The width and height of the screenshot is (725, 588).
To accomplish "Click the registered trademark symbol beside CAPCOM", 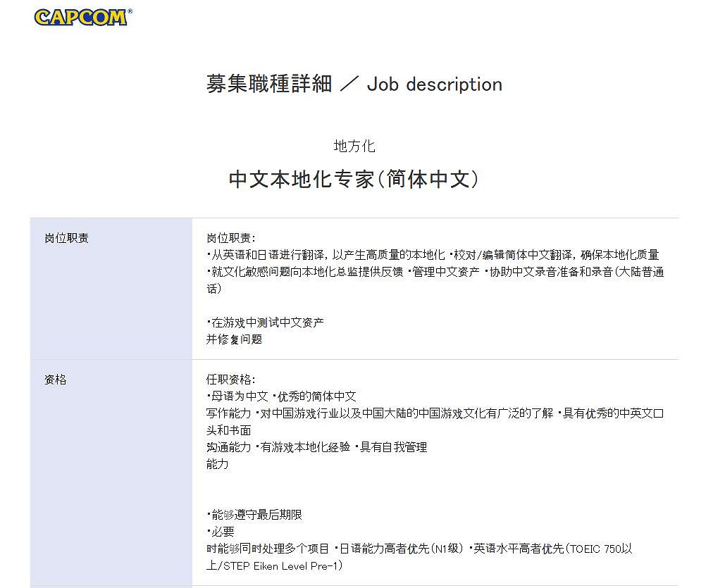I will click(x=130, y=11).
